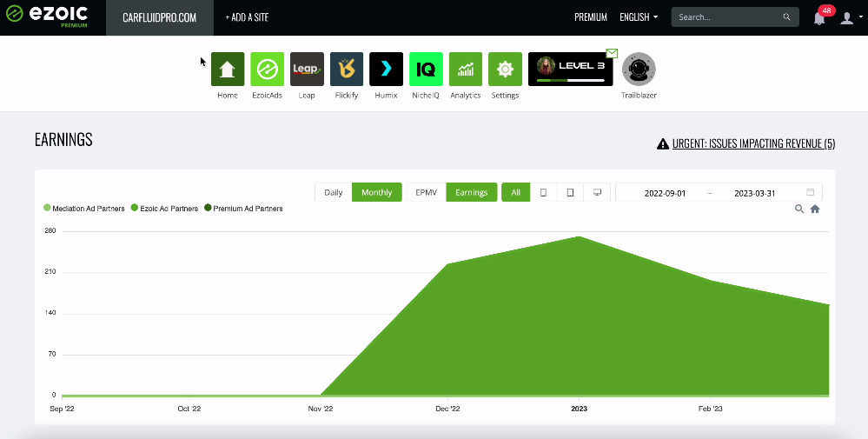Launch the Flickify app icon
Screen dimensions: 868x439
click(347, 70)
